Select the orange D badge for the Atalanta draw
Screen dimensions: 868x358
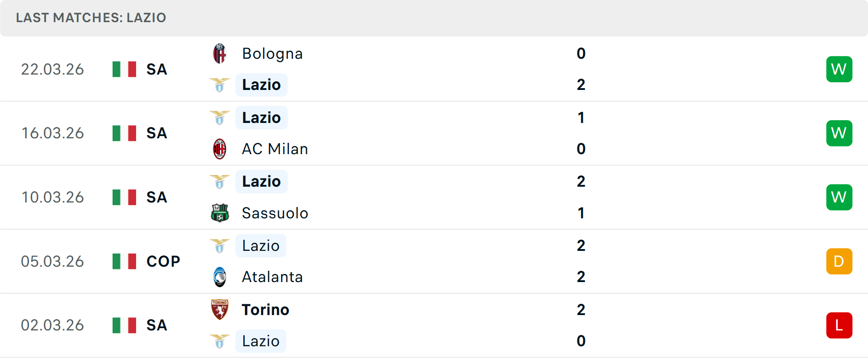tap(839, 261)
